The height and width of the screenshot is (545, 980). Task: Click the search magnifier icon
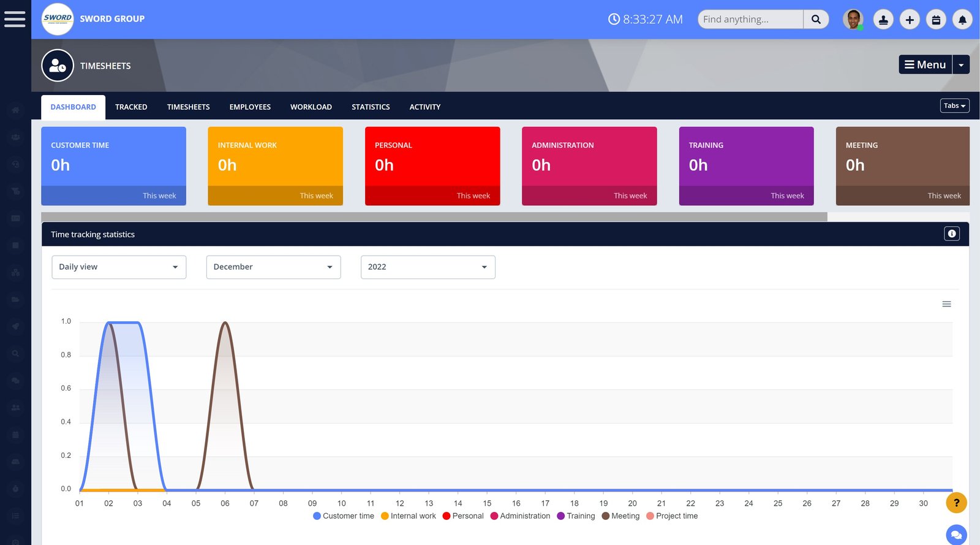click(x=816, y=20)
